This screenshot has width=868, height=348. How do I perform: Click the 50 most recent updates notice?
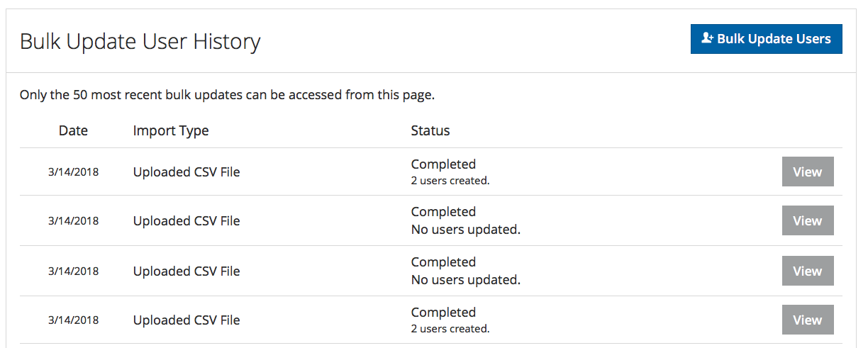click(227, 94)
